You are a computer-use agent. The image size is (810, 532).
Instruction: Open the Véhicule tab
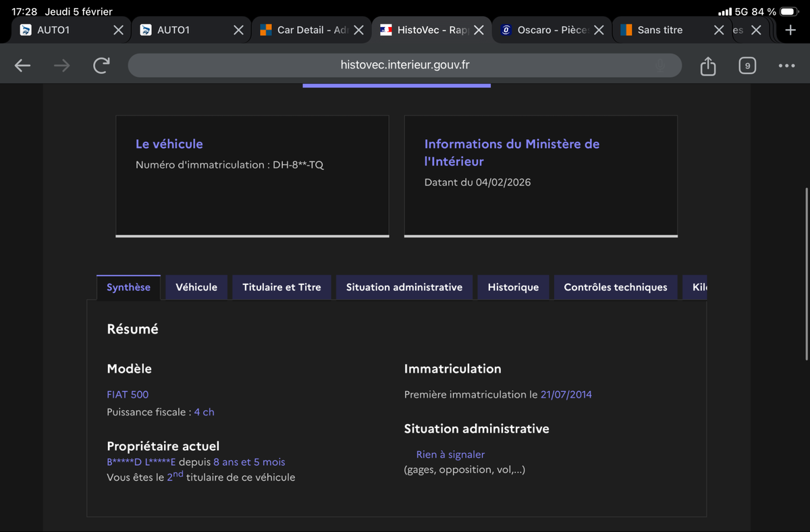tap(196, 287)
